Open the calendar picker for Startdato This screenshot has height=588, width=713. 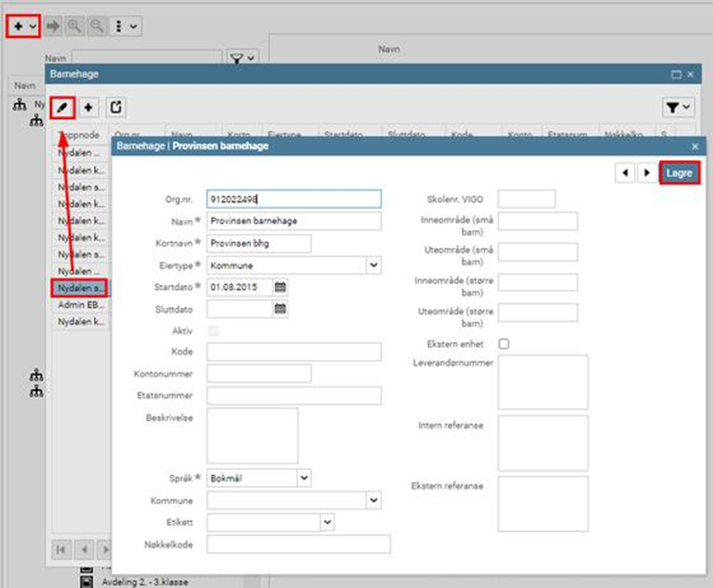click(280, 287)
